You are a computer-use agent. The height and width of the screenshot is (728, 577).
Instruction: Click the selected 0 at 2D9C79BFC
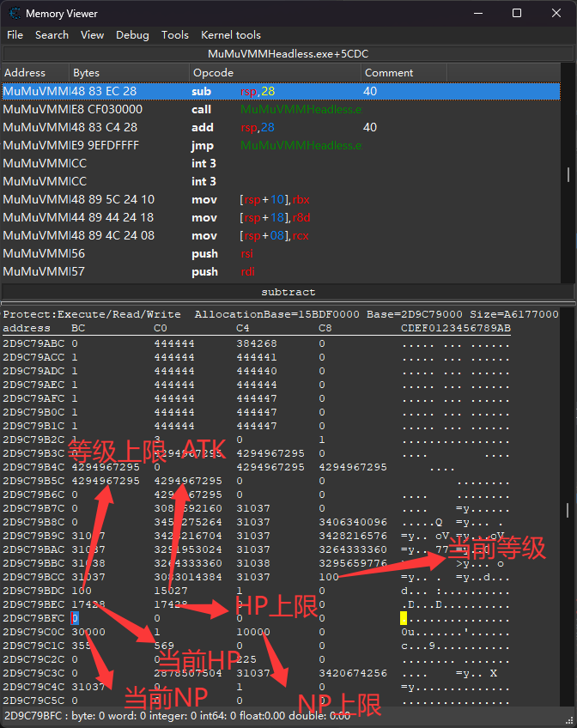click(x=75, y=618)
